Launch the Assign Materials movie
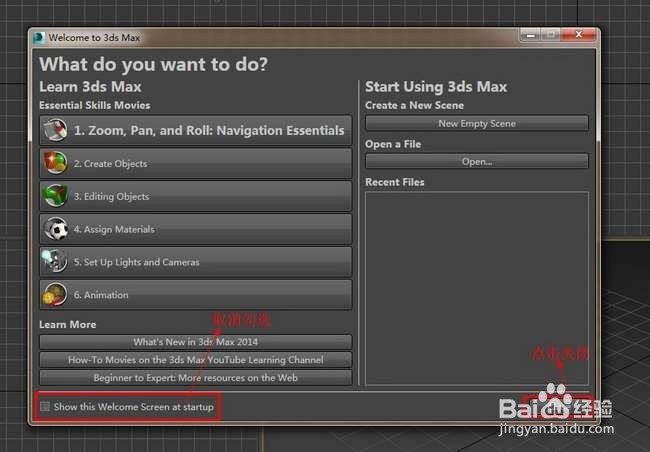Screen dimensions: 650x452 [196, 229]
